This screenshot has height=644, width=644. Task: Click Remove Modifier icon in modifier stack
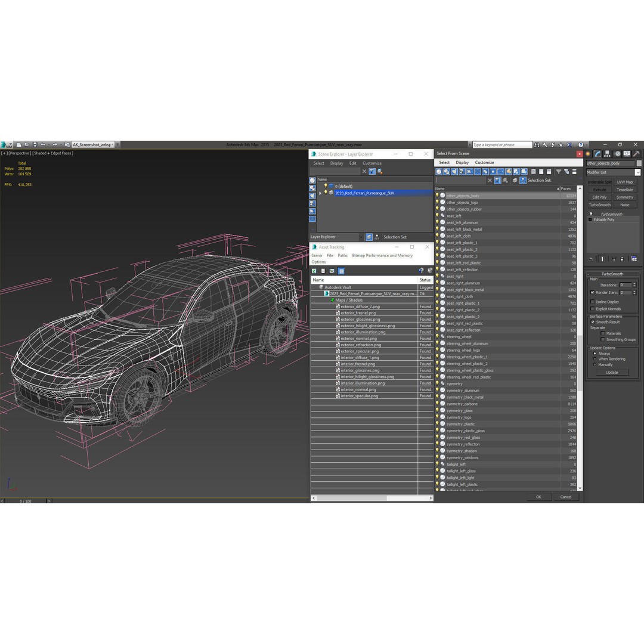coord(622,259)
